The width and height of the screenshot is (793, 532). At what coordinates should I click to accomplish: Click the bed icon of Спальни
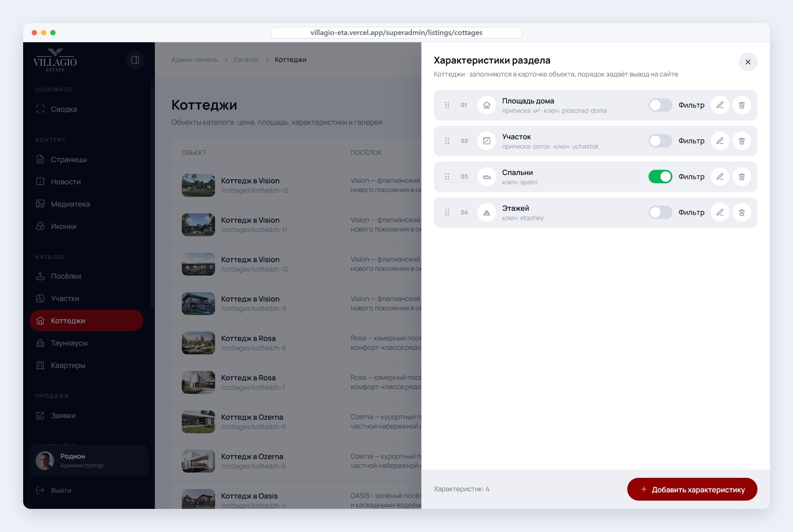pyautogui.click(x=486, y=177)
